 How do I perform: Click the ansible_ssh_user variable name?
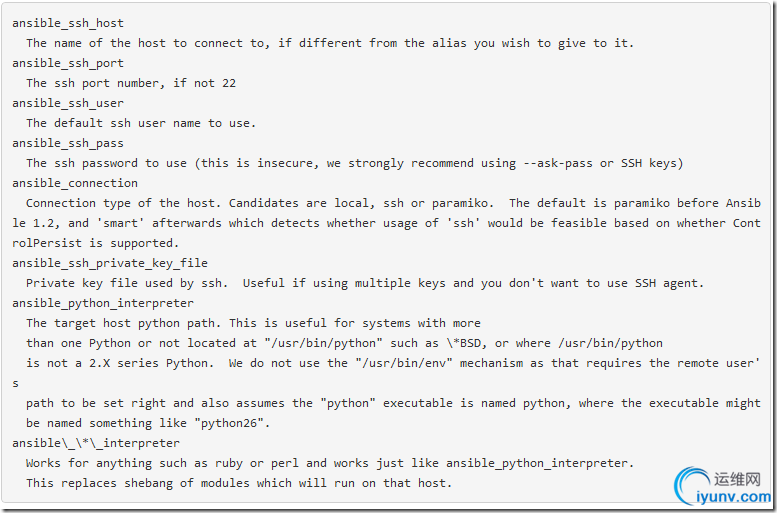(x=68, y=103)
